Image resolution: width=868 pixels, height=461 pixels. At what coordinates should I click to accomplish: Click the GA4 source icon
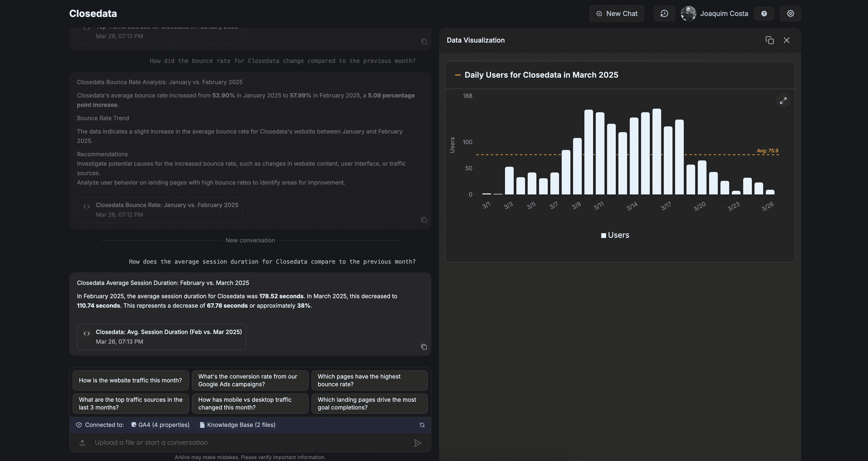(x=134, y=425)
